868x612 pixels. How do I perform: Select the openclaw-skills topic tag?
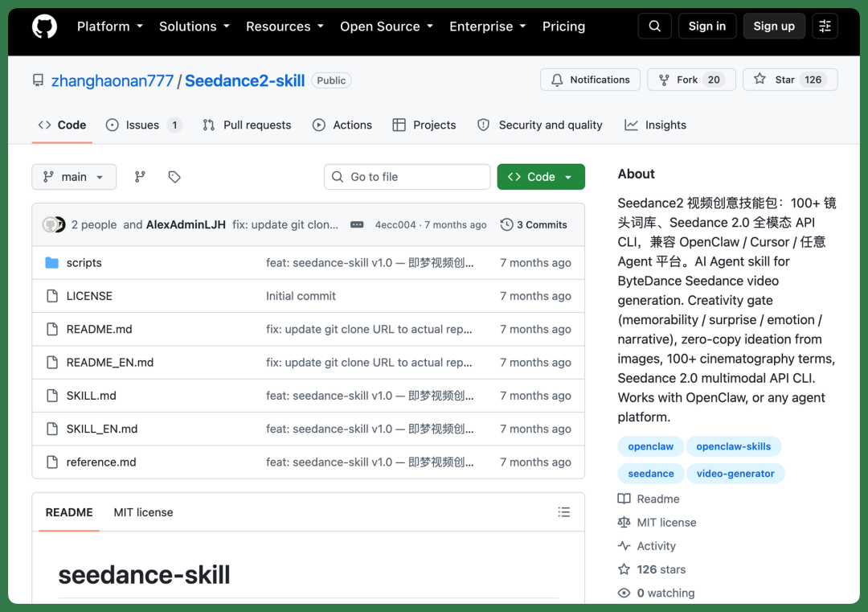[x=734, y=446]
